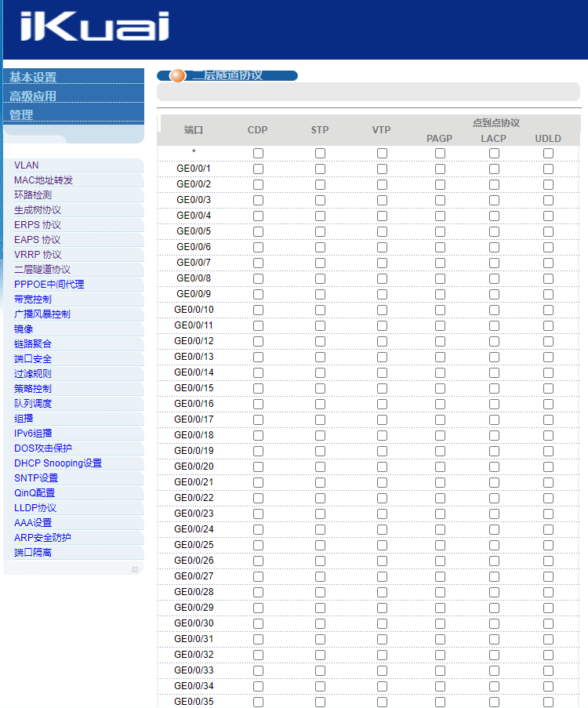Click the UDLD column header
The height and width of the screenshot is (708, 588).
coord(548,139)
